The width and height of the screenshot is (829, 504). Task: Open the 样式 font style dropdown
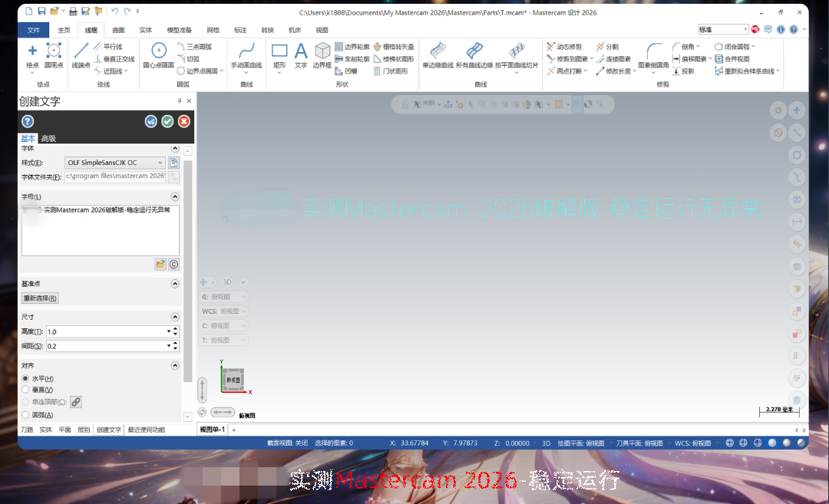coord(114,163)
